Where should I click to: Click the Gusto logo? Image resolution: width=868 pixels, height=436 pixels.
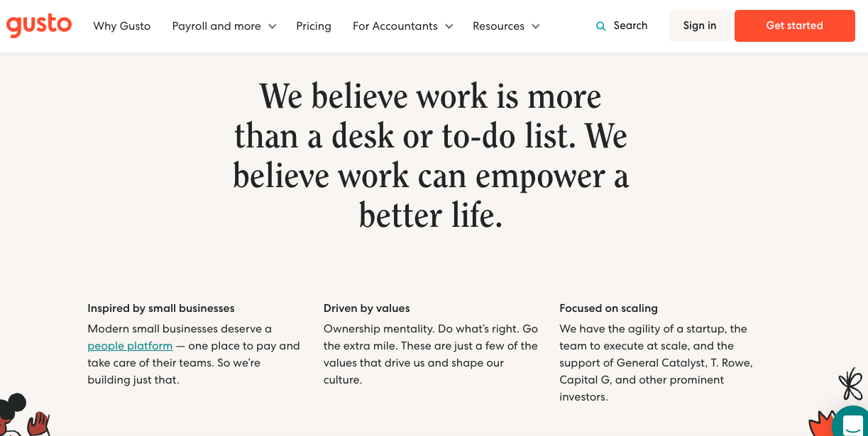click(39, 26)
